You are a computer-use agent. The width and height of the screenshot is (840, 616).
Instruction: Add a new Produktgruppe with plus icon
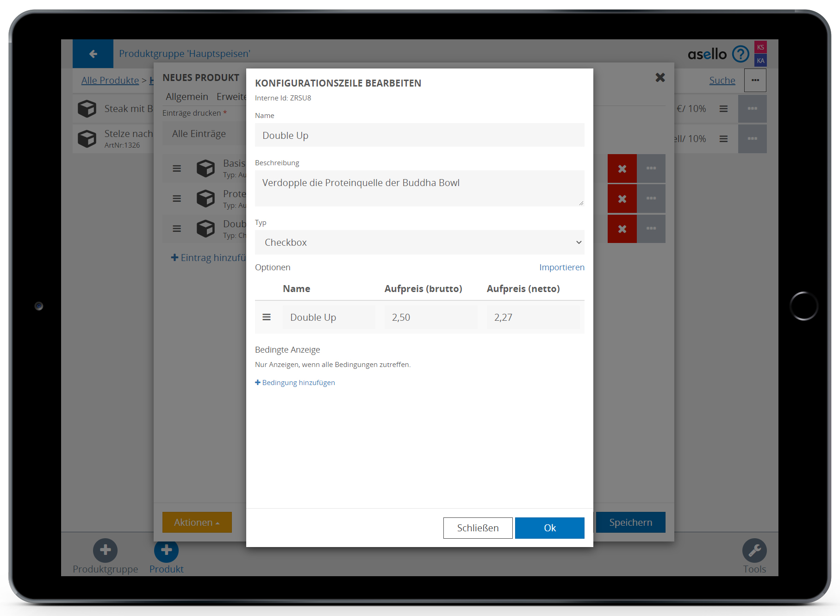click(x=105, y=550)
